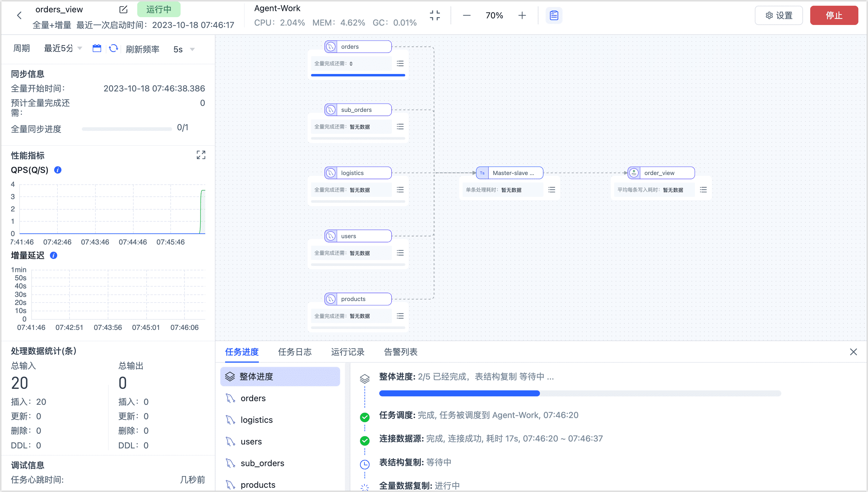Click the 总输入 value 20
The image size is (868, 492).
(x=20, y=383)
